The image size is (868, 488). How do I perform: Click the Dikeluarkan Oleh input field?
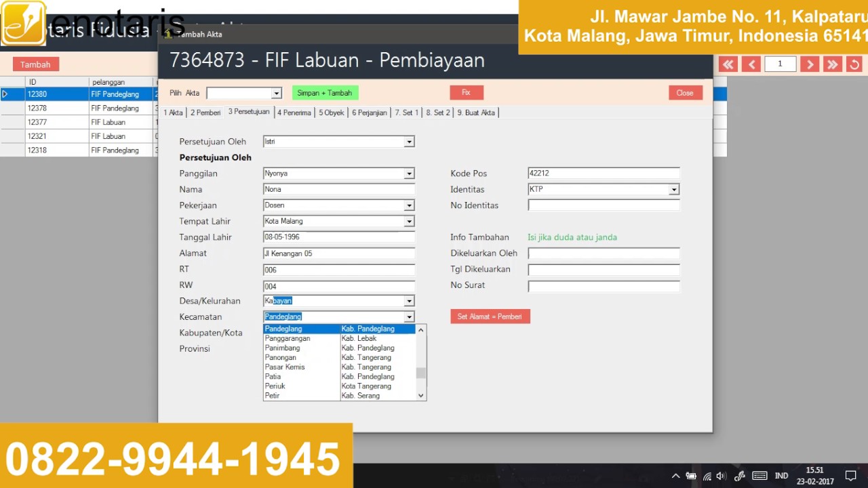pos(604,253)
